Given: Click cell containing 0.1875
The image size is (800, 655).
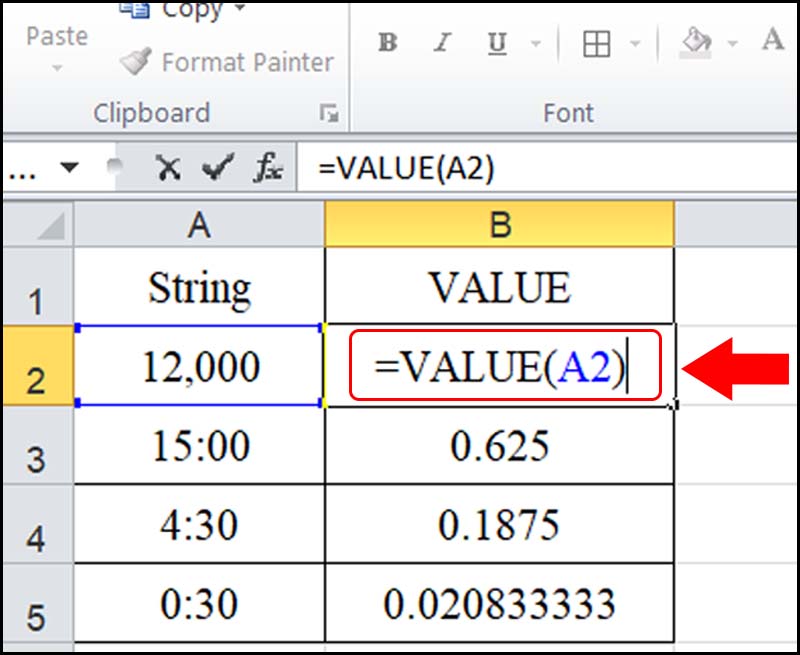Looking at the screenshot, I should 499,524.
